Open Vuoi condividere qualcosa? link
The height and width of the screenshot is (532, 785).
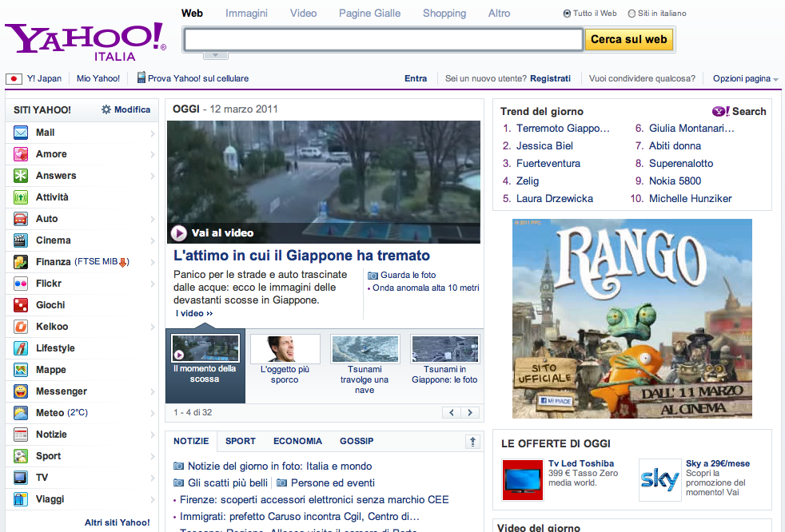[x=642, y=78]
